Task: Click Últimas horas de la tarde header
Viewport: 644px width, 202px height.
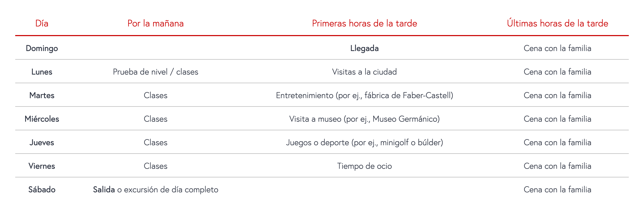Action: tap(557, 24)
